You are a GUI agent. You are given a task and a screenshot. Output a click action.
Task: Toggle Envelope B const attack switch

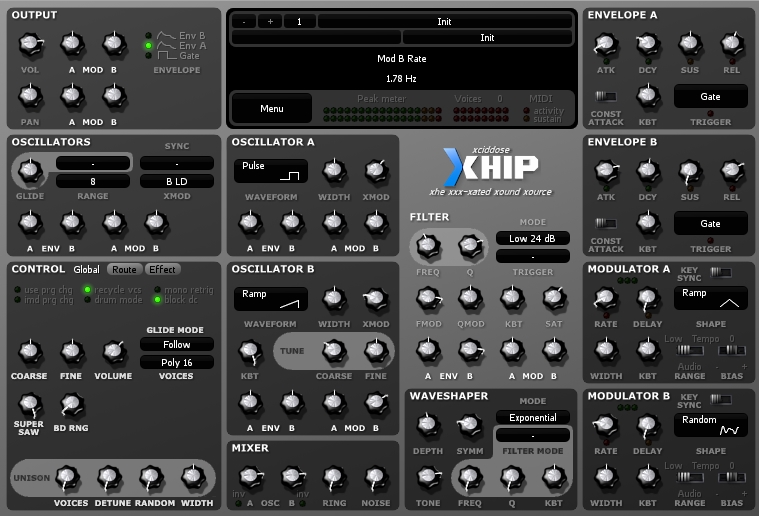tap(606, 223)
